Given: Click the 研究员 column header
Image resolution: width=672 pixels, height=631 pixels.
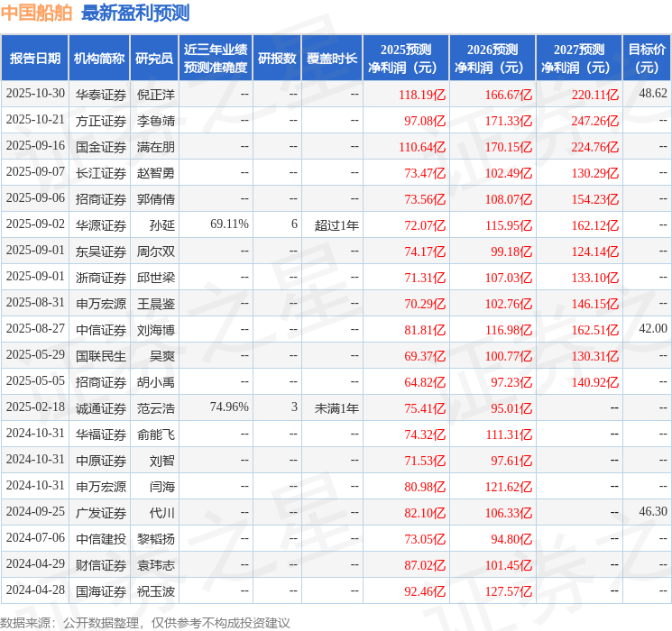Looking at the screenshot, I should pos(154,59).
